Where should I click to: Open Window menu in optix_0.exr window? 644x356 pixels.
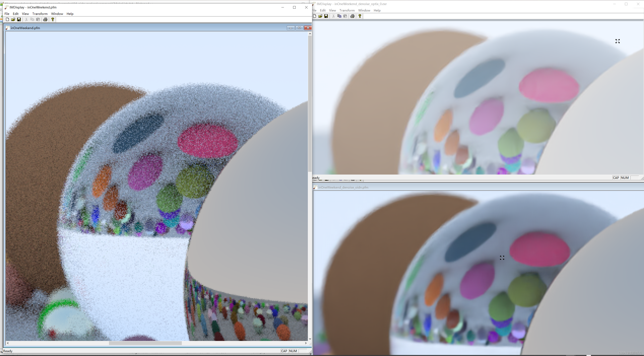click(364, 10)
